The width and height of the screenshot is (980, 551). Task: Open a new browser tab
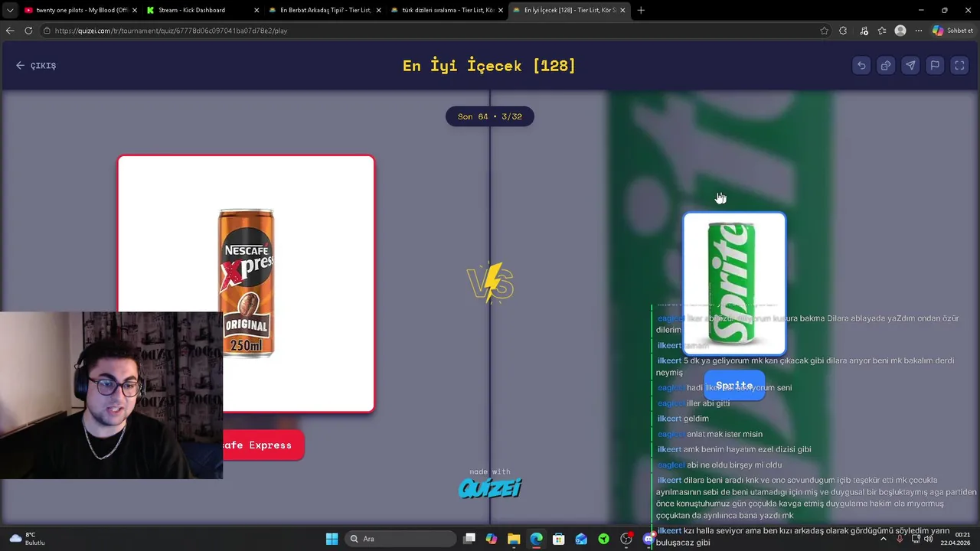click(x=641, y=10)
